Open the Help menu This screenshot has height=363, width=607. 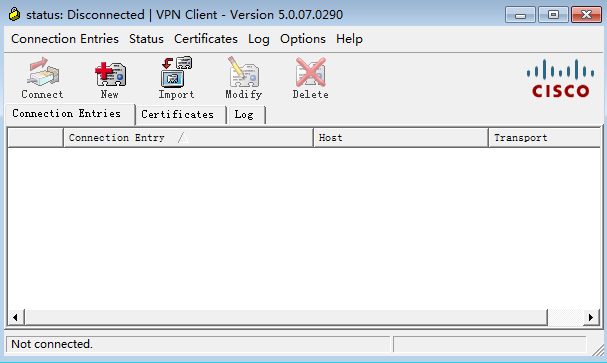pyautogui.click(x=349, y=39)
